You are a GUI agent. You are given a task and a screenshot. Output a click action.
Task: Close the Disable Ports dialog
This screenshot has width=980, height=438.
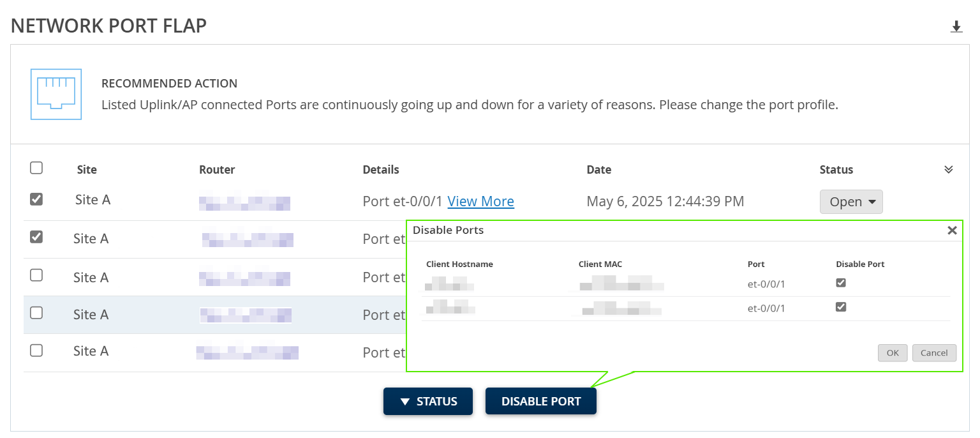(952, 230)
